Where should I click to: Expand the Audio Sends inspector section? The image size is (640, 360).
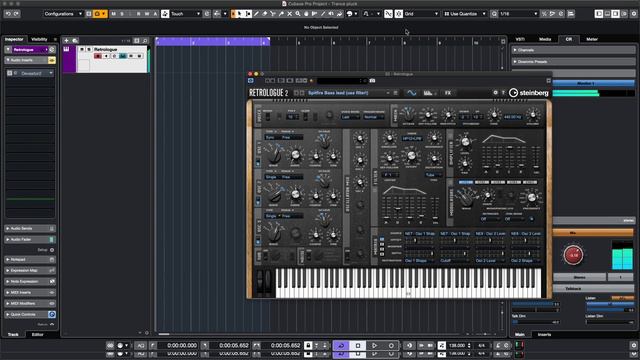[x=30, y=229]
